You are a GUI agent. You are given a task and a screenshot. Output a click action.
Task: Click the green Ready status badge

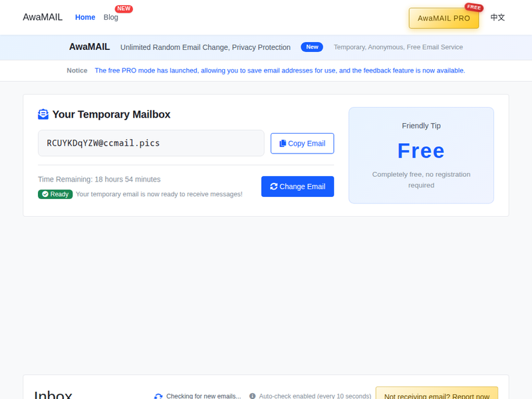55,194
